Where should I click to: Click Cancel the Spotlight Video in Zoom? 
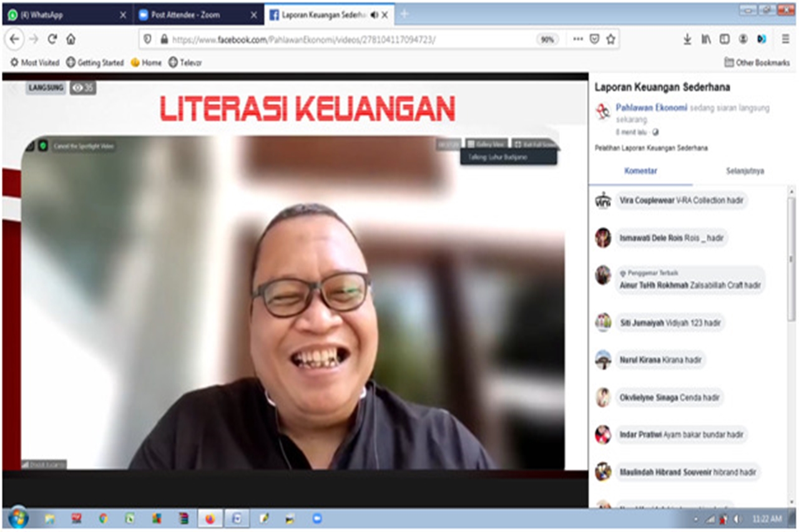pos(84,146)
